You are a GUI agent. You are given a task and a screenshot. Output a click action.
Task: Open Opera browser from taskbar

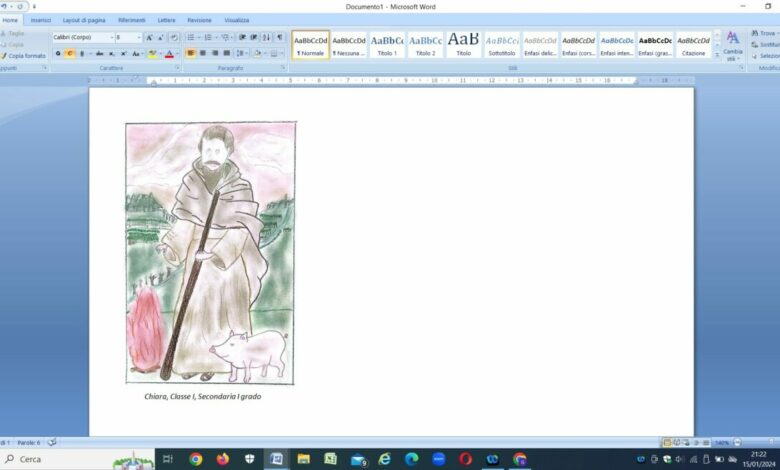pos(465,459)
